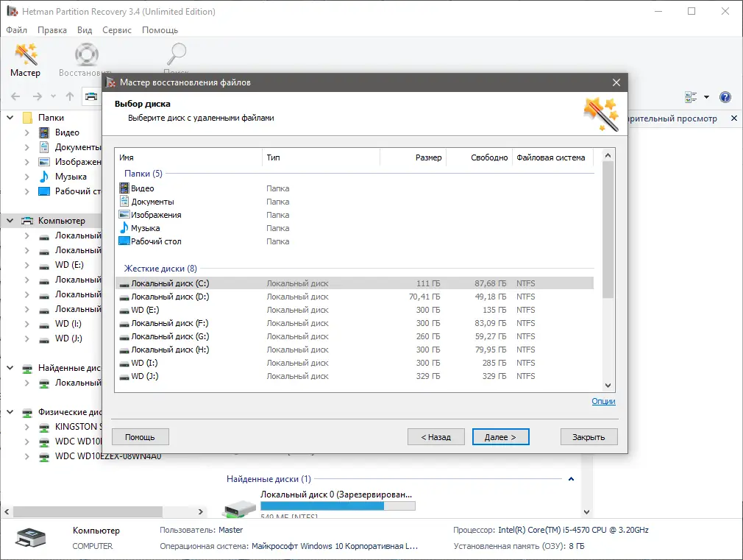This screenshot has width=743, height=560.
Task: Click left tree horizontal scrollbar right arrow
Action: click(x=200, y=511)
